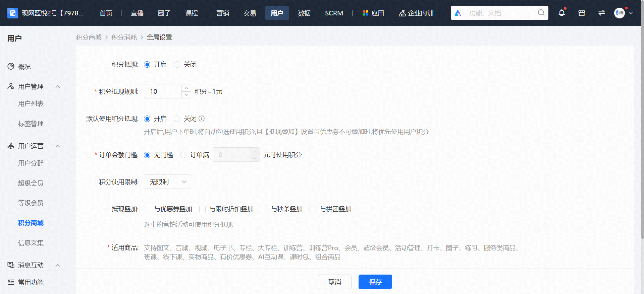
Task: Open 信息采集 in sidebar
Action: [x=31, y=243]
